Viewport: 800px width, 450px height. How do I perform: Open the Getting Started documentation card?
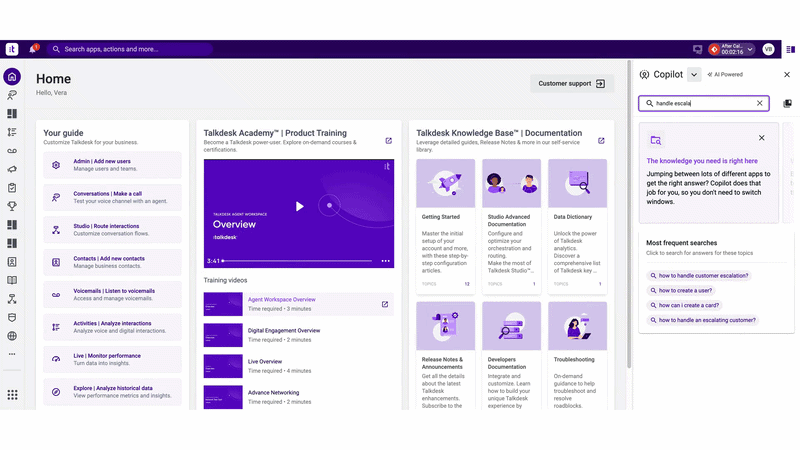[x=445, y=227]
